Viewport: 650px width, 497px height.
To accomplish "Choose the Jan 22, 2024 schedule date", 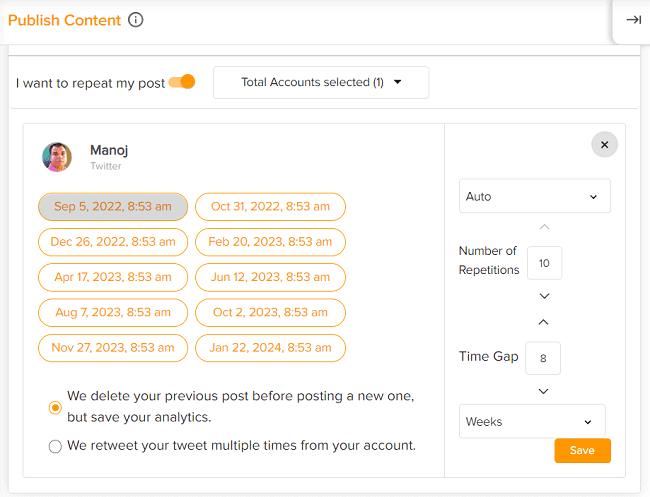I will click(270, 348).
